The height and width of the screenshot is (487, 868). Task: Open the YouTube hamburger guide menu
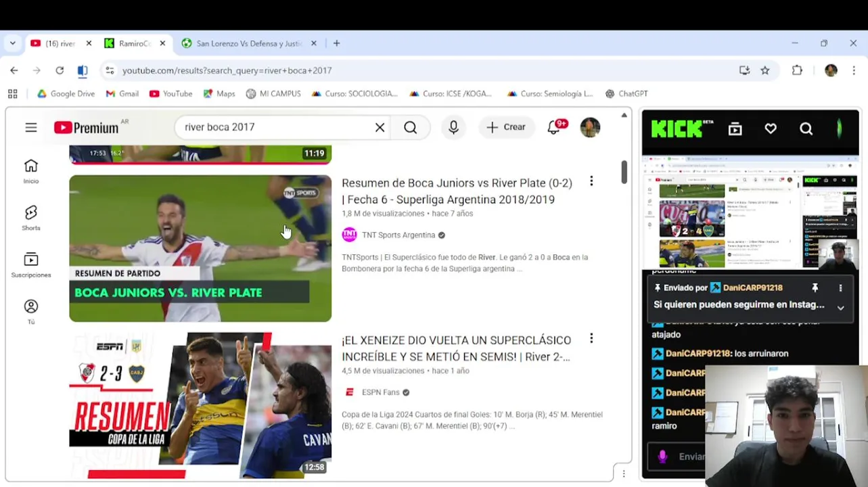click(x=31, y=127)
